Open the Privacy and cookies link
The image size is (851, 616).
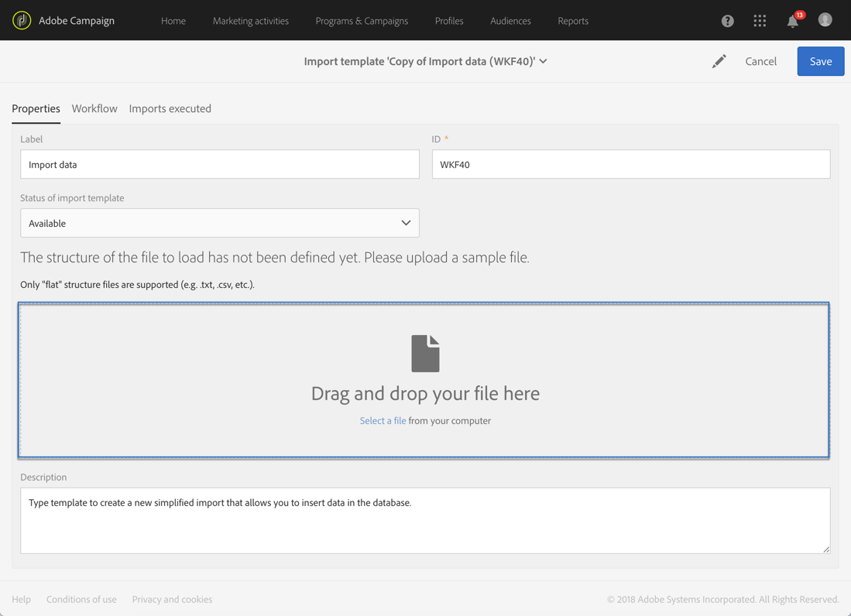click(172, 599)
